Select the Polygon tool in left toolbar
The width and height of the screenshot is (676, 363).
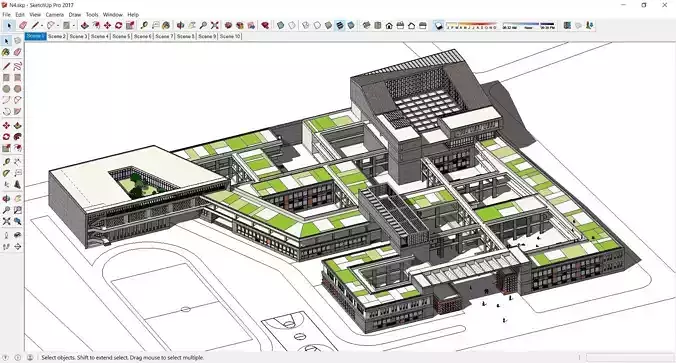(17, 88)
